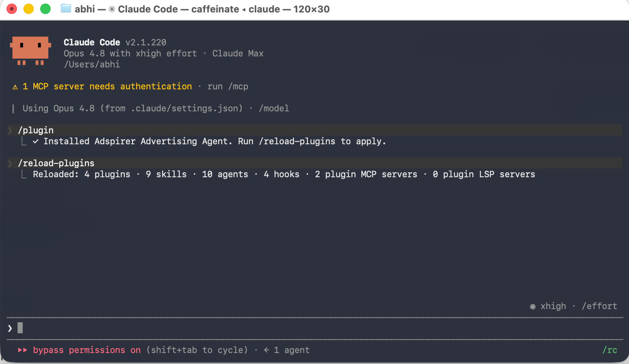Viewport: 629px width, 364px height.
Task: Click '(shift+tab to cycle)' hint text
Action: click(197, 350)
